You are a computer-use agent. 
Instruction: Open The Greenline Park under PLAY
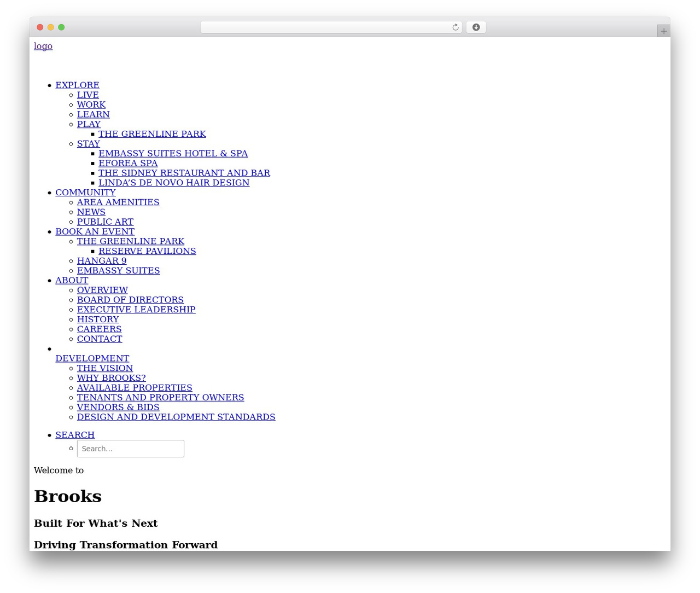152,134
